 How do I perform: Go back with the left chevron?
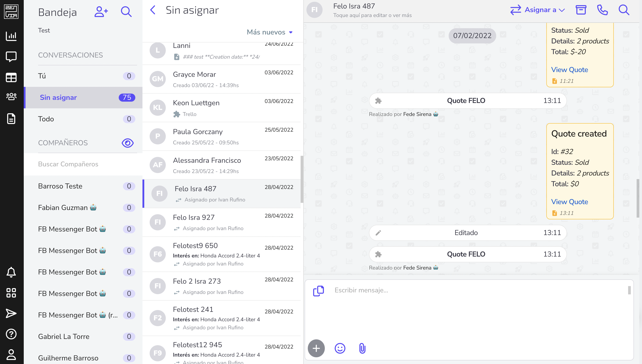click(153, 10)
